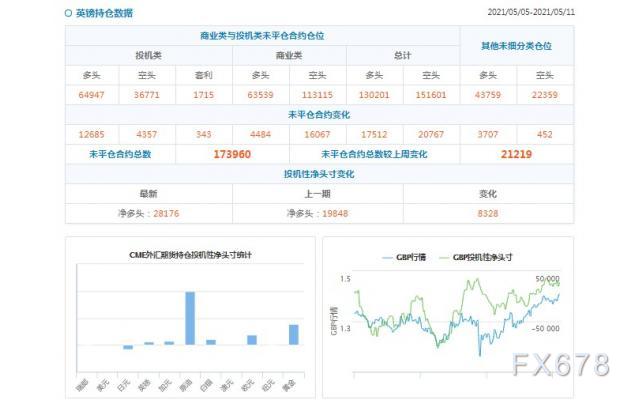Click the change value 343
The width and height of the screenshot is (640, 400).
click(203, 134)
